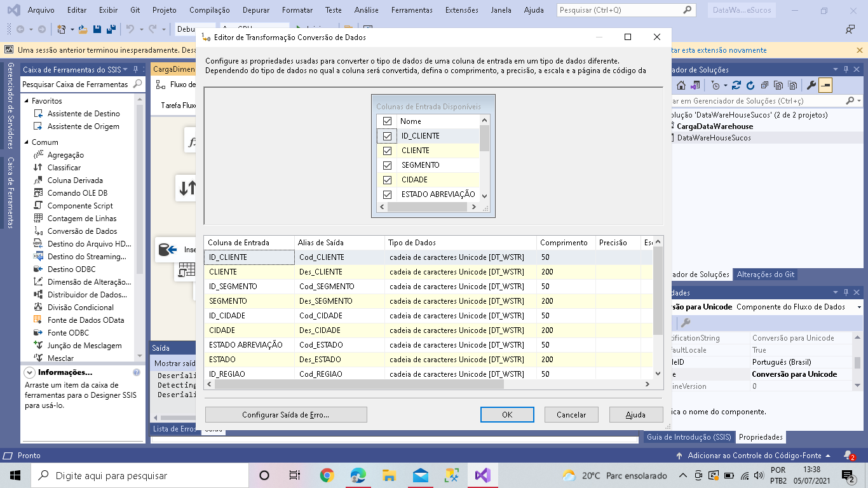Switch to Alterações do Git tab
This screenshot has width=868, height=488.
765,274
